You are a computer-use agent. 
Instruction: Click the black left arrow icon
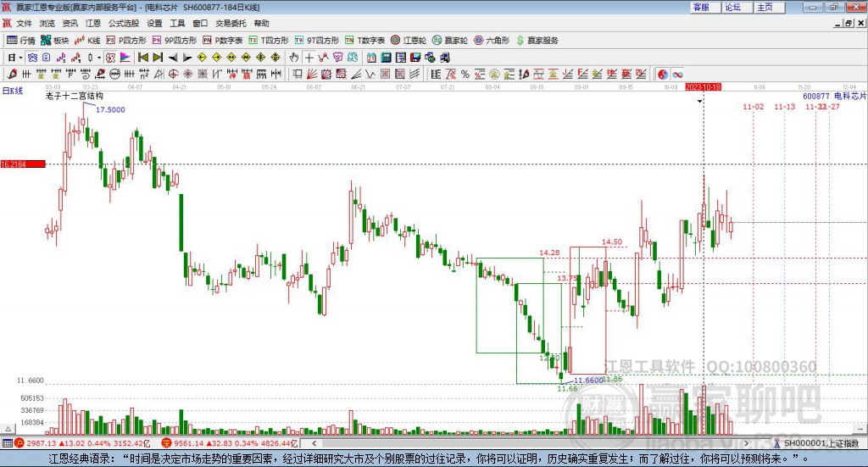(x=173, y=58)
